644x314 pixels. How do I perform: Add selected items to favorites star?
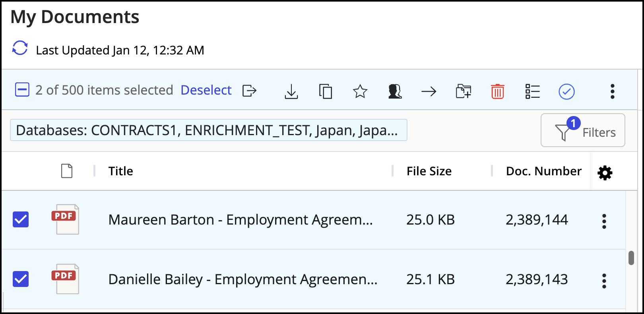(x=360, y=91)
